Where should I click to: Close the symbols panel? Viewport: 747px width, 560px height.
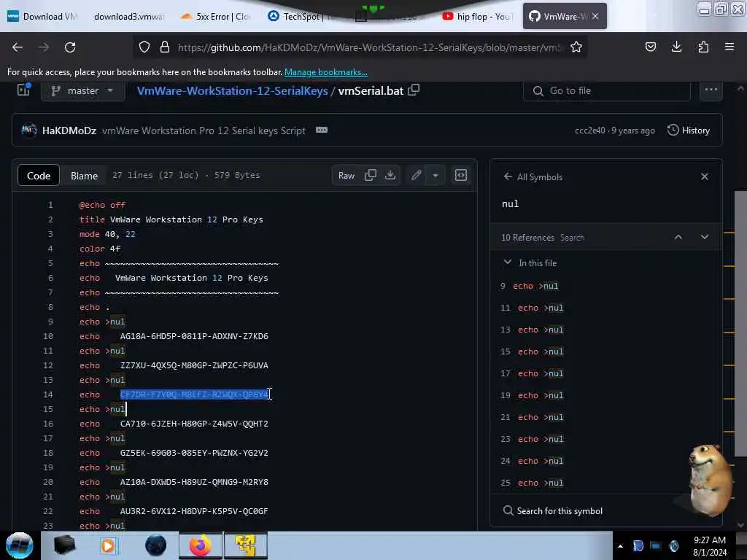pyautogui.click(x=705, y=176)
